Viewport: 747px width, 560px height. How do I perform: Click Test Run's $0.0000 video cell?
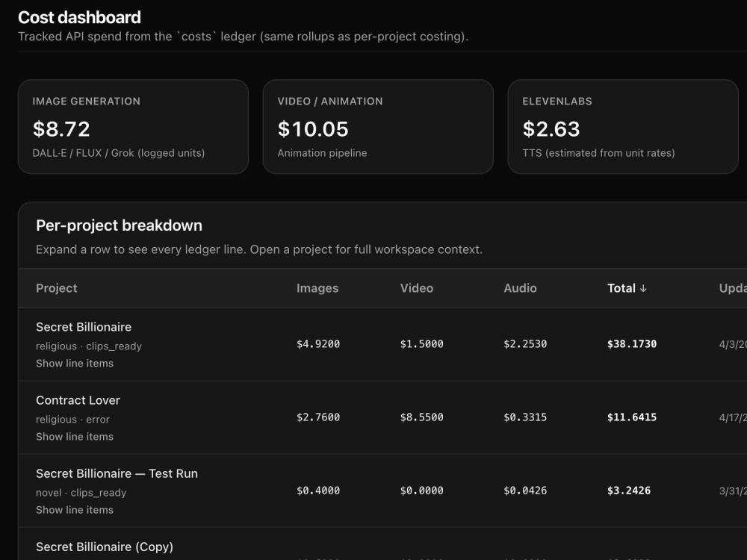tap(421, 491)
